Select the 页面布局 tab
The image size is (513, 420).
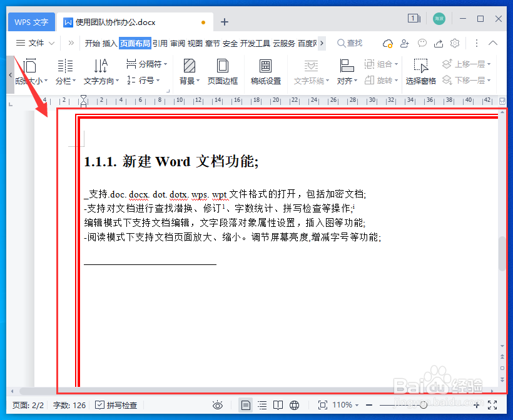(x=135, y=43)
